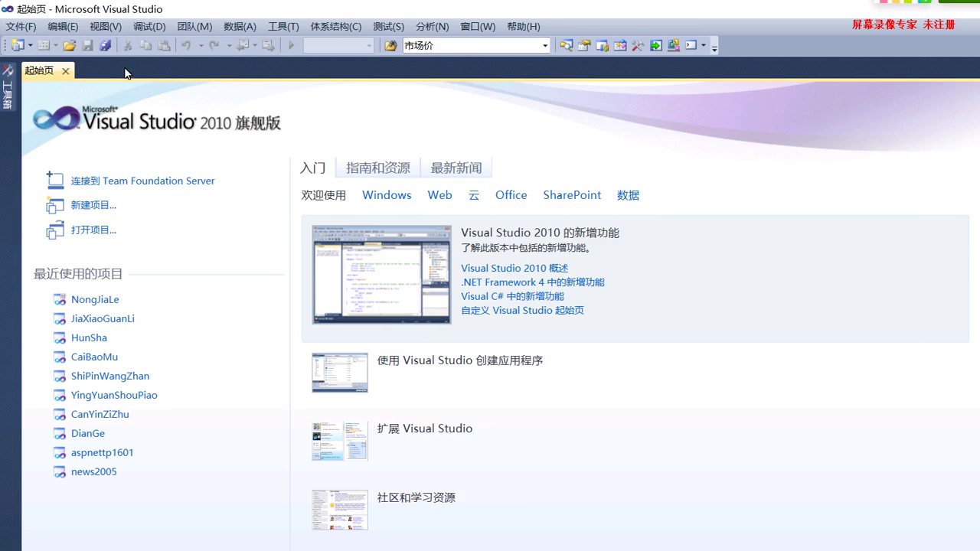Screen dimensions: 980x551
Task: Click the Start Page green arrow icon
Action: click(x=656, y=46)
